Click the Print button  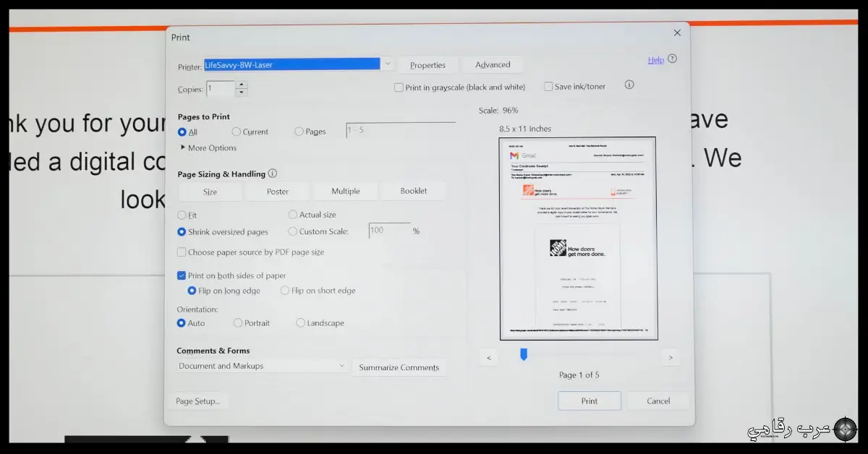pyautogui.click(x=589, y=401)
